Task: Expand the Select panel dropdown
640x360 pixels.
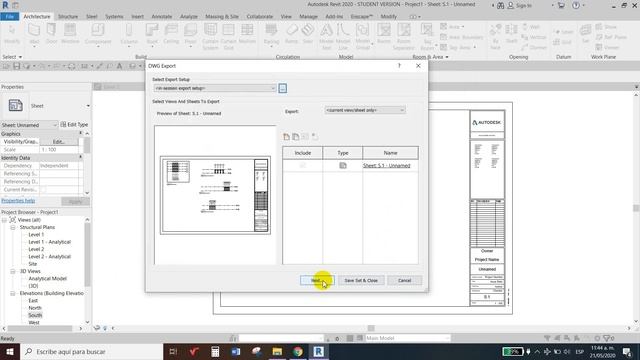Action: tap(12, 57)
